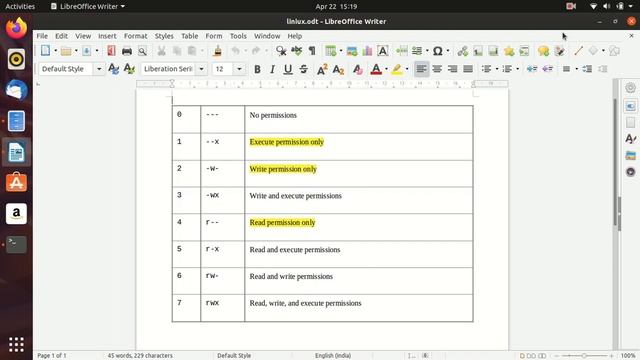Open the File menu
The height and width of the screenshot is (360, 640).
click(42, 36)
